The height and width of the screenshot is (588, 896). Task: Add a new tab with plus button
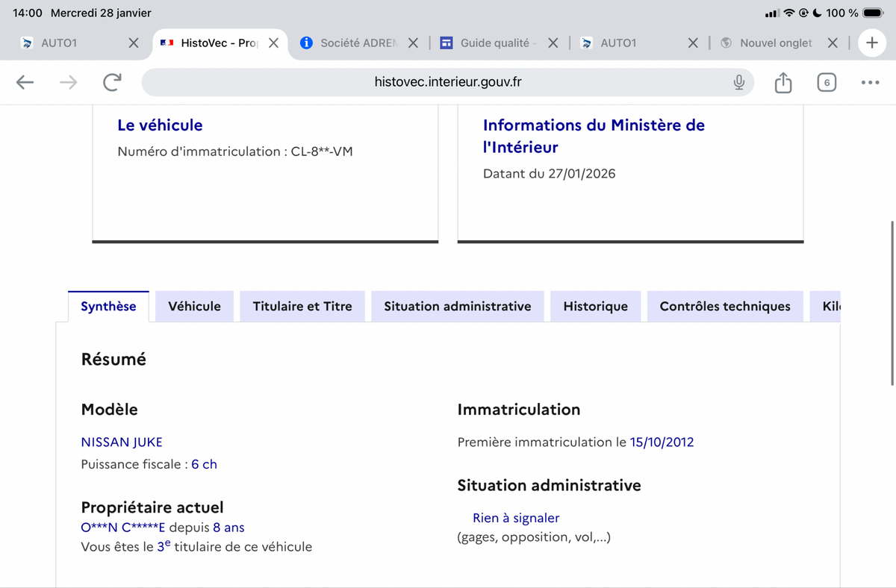[871, 43]
